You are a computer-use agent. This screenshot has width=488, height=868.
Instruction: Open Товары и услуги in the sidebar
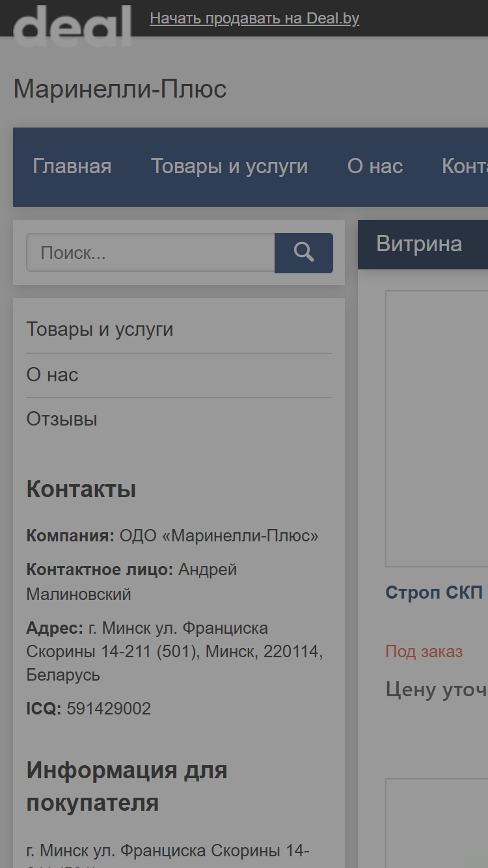tap(100, 329)
